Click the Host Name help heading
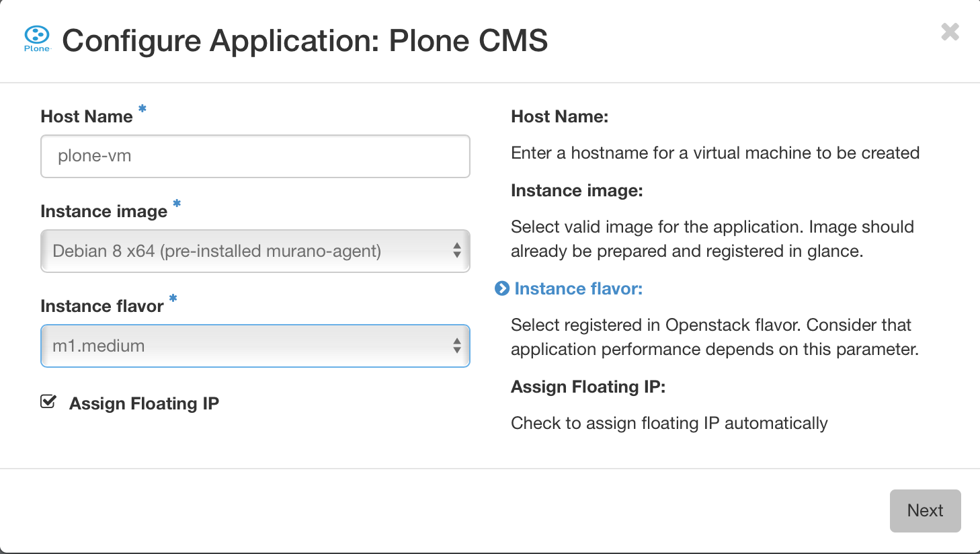The image size is (980, 554). [x=559, y=116]
